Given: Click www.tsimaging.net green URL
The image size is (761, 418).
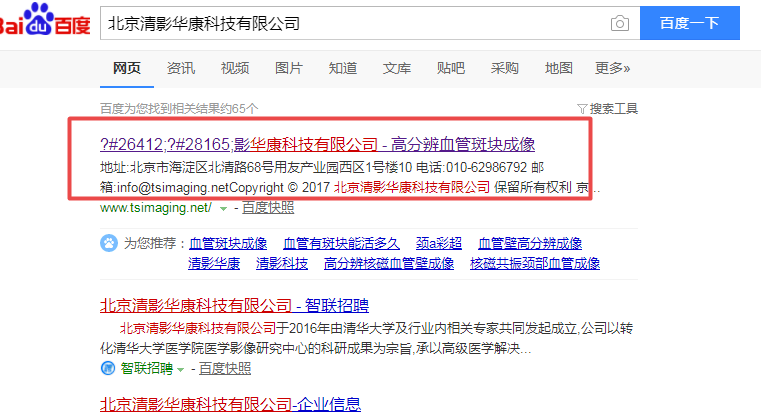Looking at the screenshot, I should click(x=156, y=208).
